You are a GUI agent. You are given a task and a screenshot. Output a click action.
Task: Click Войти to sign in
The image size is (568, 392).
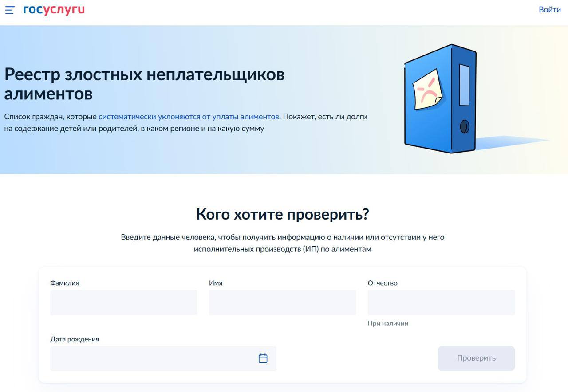pyautogui.click(x=549, y=9)
